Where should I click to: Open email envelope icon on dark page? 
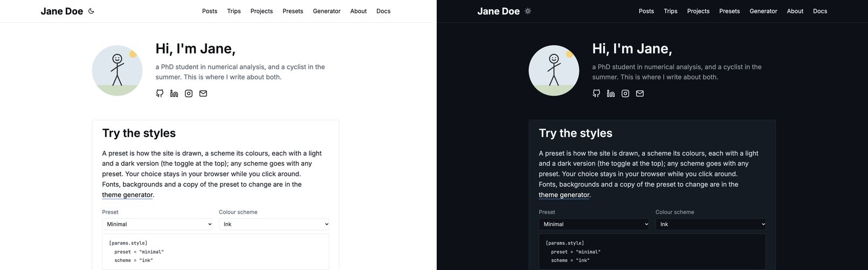[x=640, y=93]
